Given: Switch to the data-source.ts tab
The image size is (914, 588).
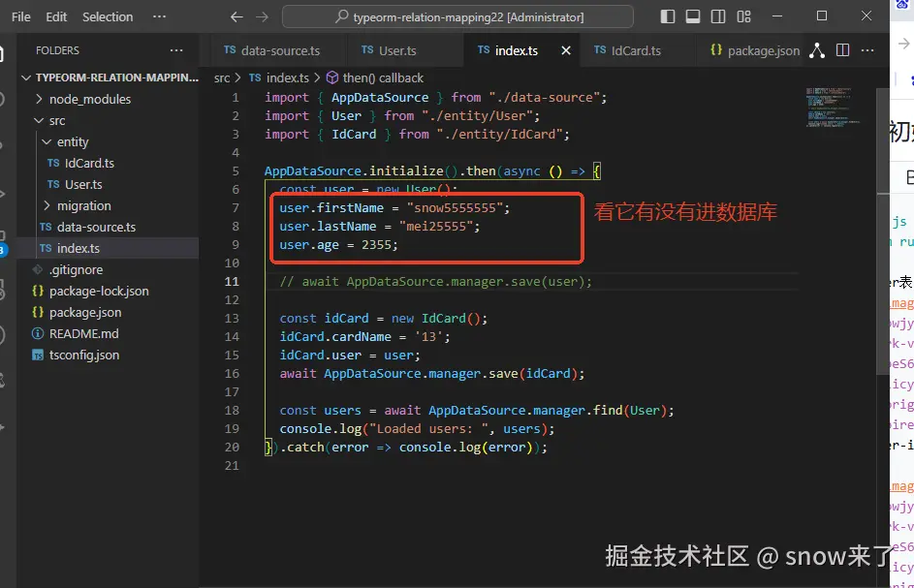Looking at the screenshot, I should [x=271, y=50].
